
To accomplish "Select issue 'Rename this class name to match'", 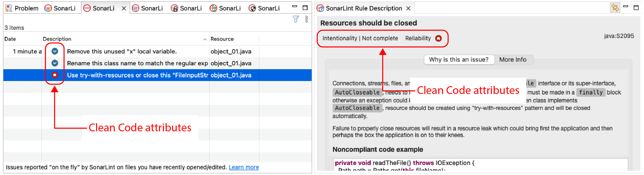I will (137, 63).
